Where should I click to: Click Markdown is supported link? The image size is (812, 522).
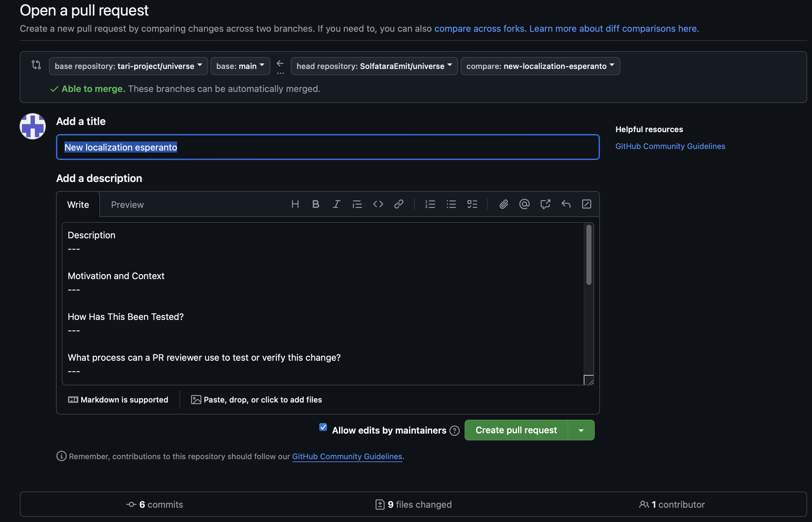(118, 400)
